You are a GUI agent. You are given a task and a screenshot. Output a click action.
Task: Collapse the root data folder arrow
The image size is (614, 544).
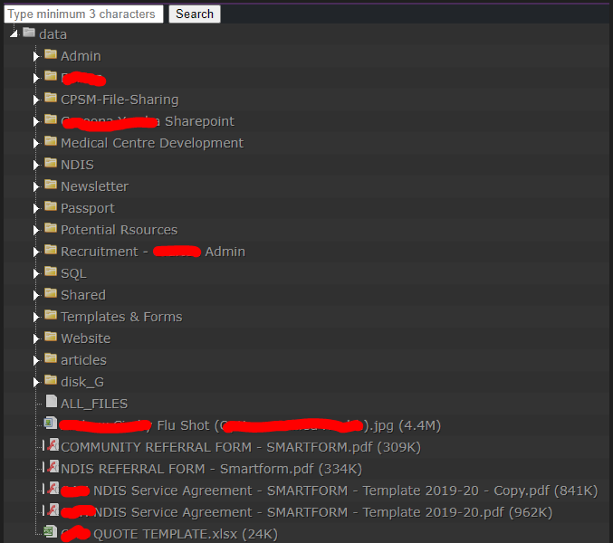coord(13,34)
